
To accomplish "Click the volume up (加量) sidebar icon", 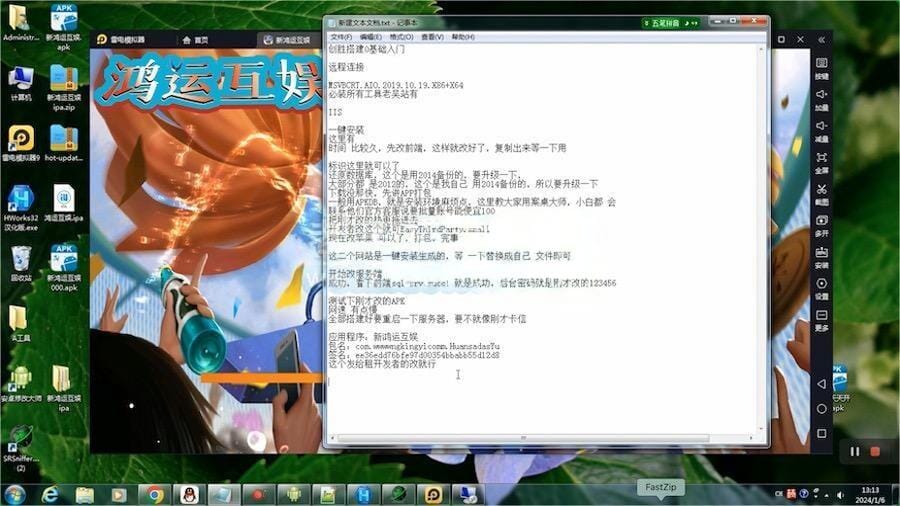I will point(821,100).
